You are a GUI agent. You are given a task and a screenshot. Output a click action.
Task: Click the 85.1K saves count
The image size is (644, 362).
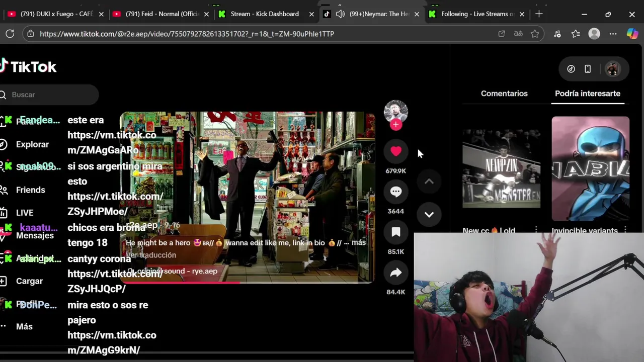coord(396,251)
